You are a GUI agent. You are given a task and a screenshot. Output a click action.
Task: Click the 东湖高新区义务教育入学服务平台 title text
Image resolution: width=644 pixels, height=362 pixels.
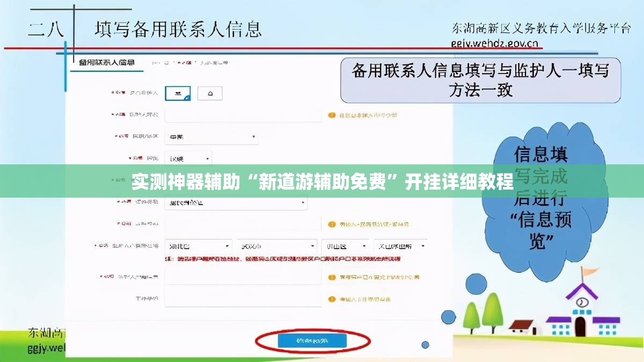point(541,27)
